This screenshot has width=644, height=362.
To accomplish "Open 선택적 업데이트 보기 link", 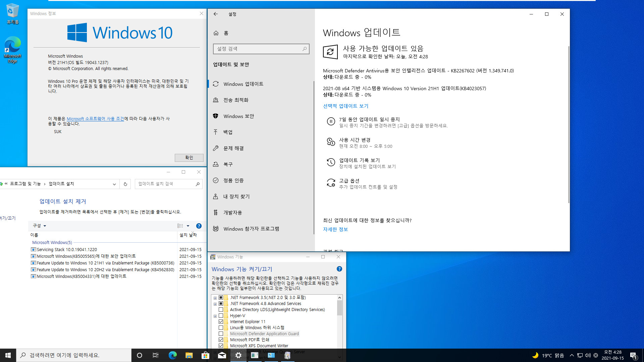I will click(x=345, y=106).
